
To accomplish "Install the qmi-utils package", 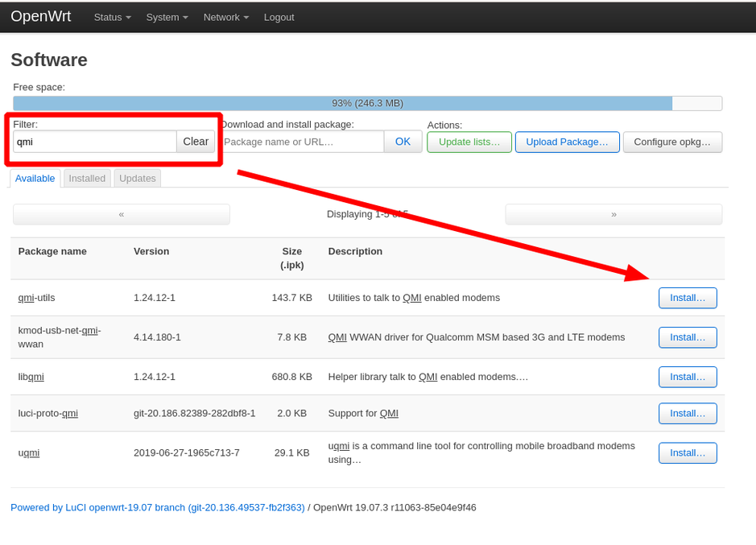I will (688, 297).
